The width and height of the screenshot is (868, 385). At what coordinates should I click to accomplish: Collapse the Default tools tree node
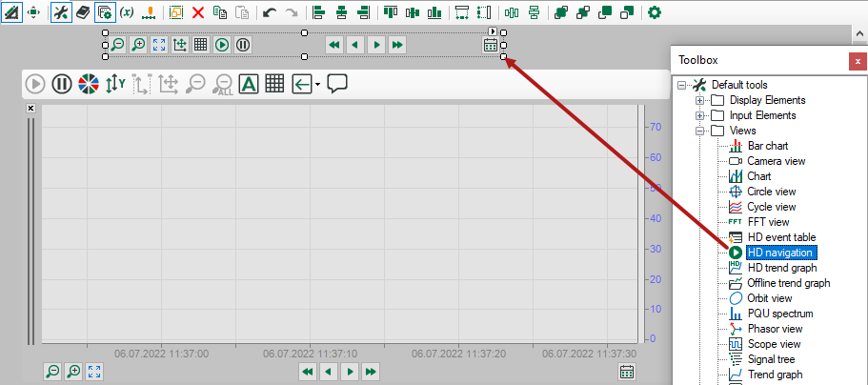[681, 86]
